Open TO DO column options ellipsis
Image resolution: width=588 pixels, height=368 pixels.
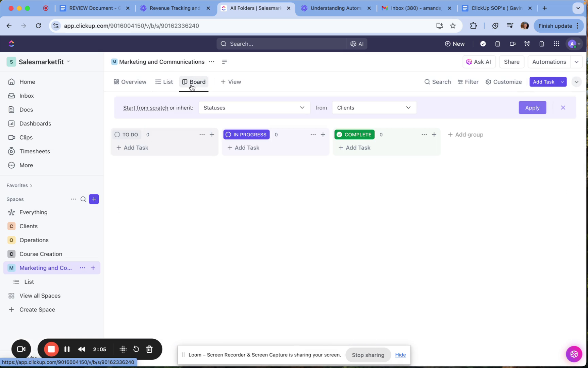(x=202, y=135)
